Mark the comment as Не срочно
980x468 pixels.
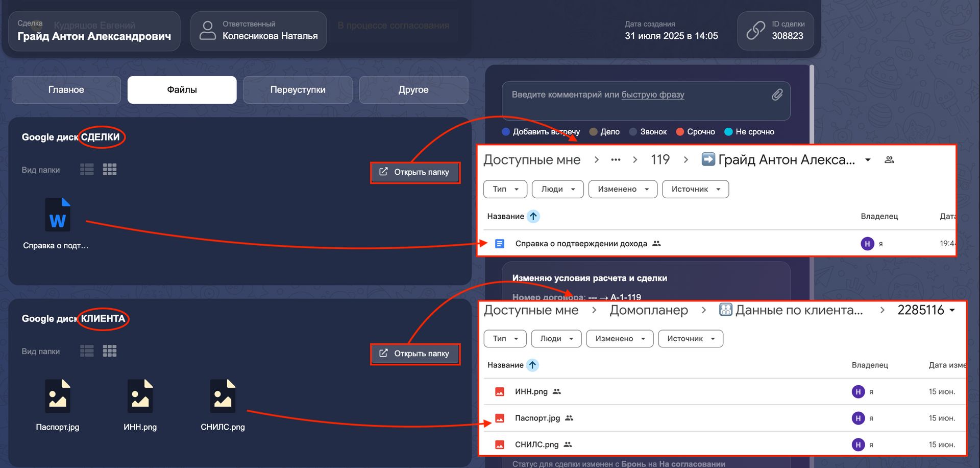(749, 132)
